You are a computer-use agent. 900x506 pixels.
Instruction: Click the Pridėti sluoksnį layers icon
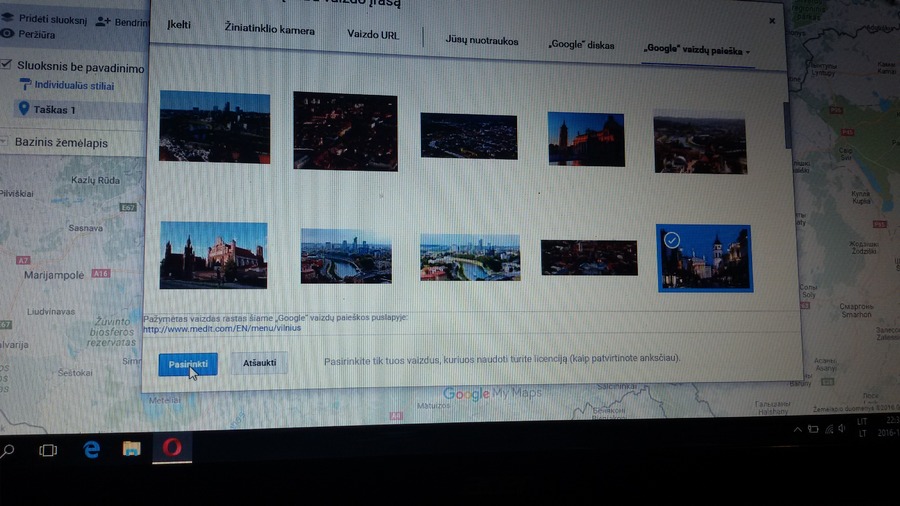pos(7,17)
